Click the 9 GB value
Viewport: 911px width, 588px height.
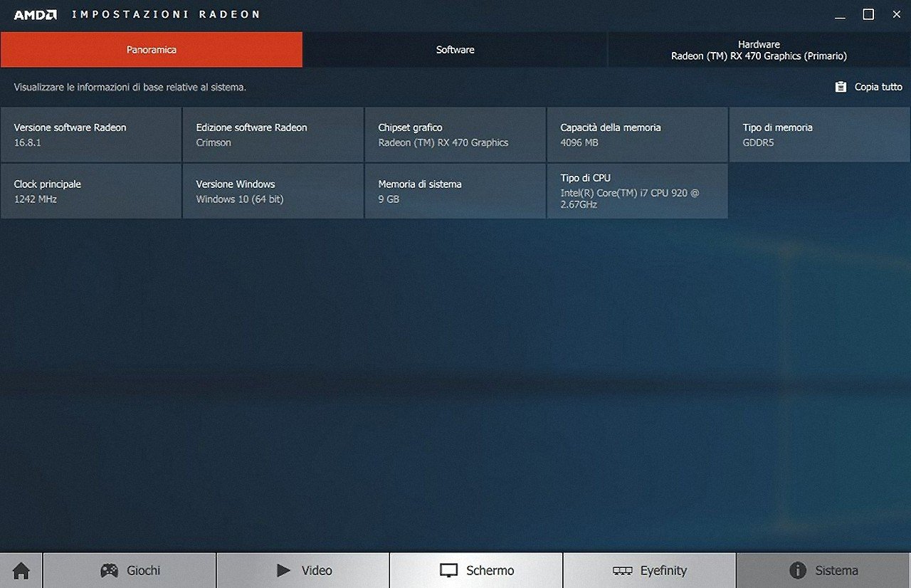(x=389, y=199)
